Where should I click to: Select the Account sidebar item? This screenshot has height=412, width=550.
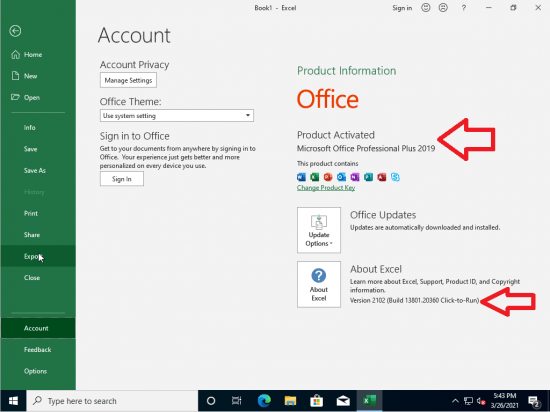(38, 328)
